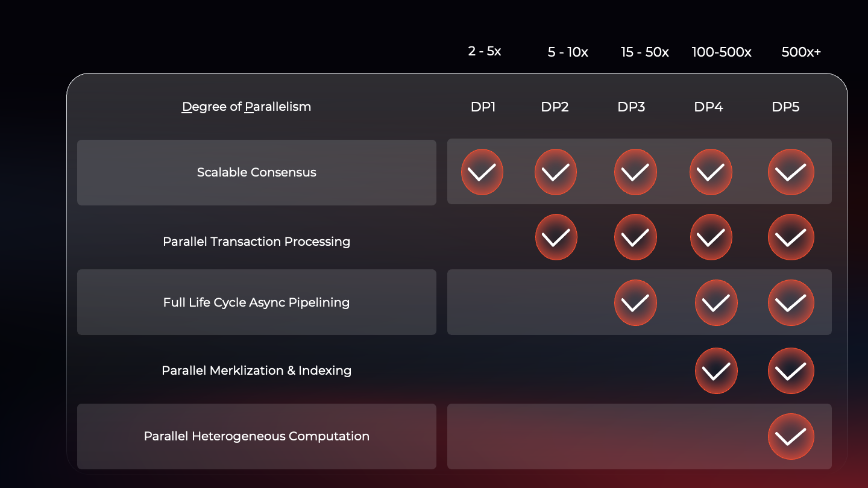Screen dimensions: 868x488
Task: Click the Parallel Merklization & Indexing DP5 checkmark
Action: (791, 371)
